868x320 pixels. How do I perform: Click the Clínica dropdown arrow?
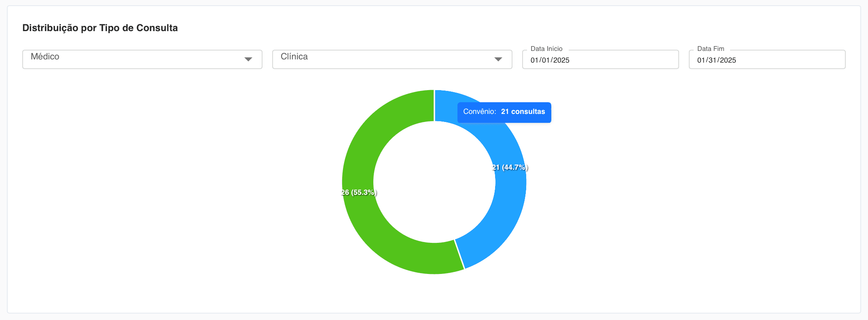(498, 59)
